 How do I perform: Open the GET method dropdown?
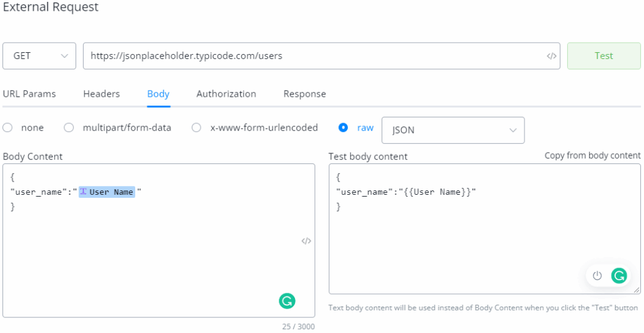pos(39,56)
